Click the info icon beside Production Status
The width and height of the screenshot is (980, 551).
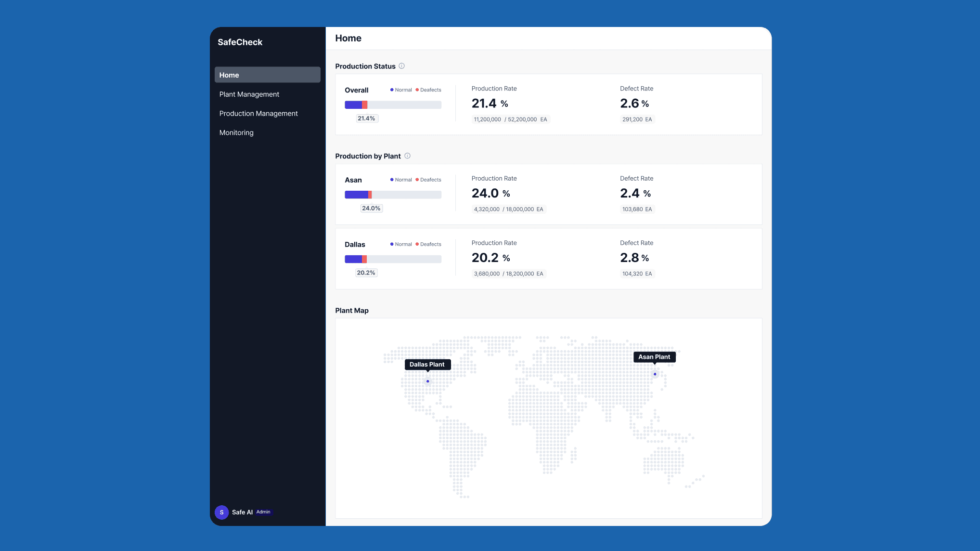[x=401, y=66]
